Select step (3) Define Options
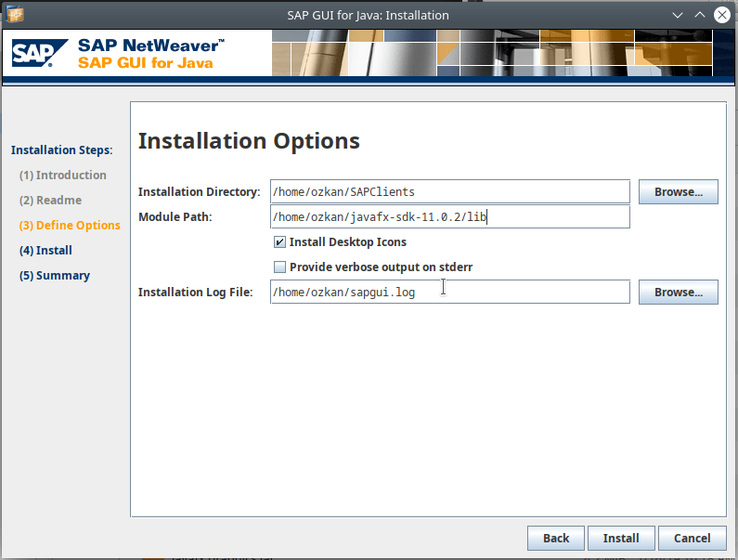Screen dimensions: 738x560 [x=70, y=225]
